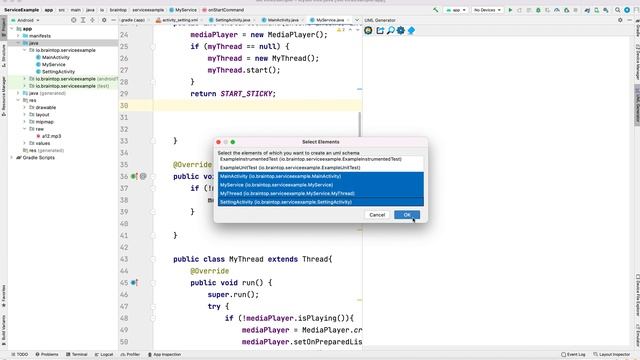Viewport: 640px width, 360px height.
Task: Click the Expand All icon in the Project panel
Action: 83,20
